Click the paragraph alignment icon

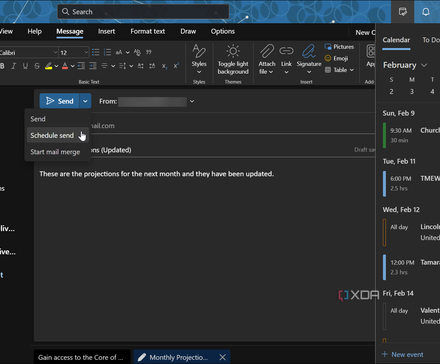pyautogui.click(x=104, y=66)
